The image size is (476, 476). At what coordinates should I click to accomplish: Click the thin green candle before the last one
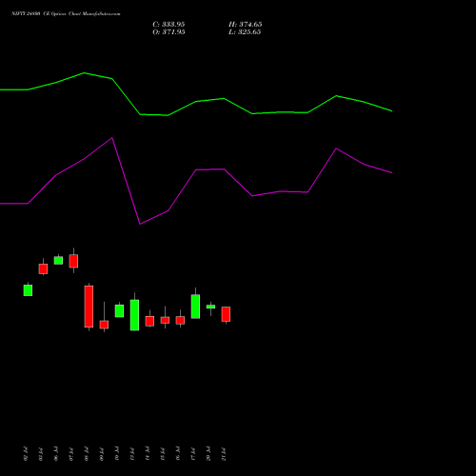pos(210,307)
